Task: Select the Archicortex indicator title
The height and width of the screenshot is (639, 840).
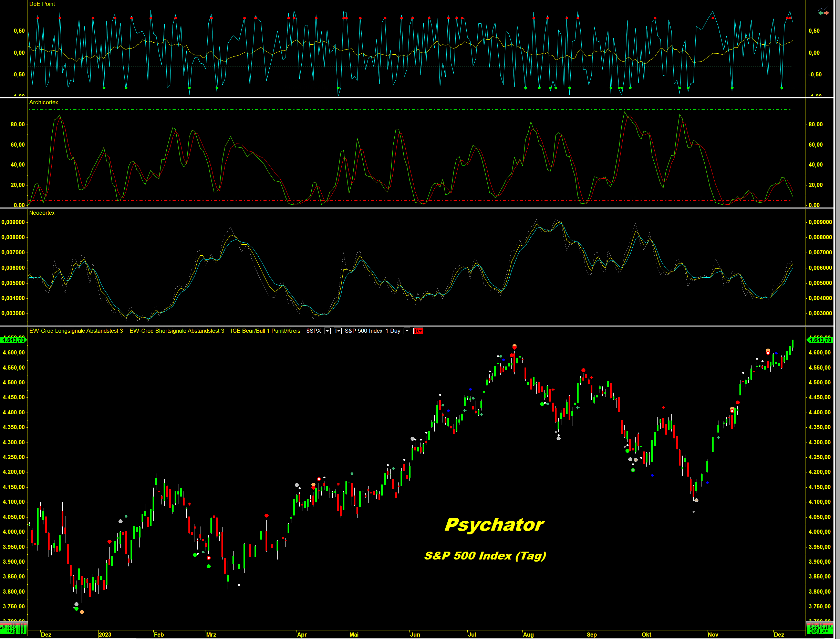Action: coord(43,102)
